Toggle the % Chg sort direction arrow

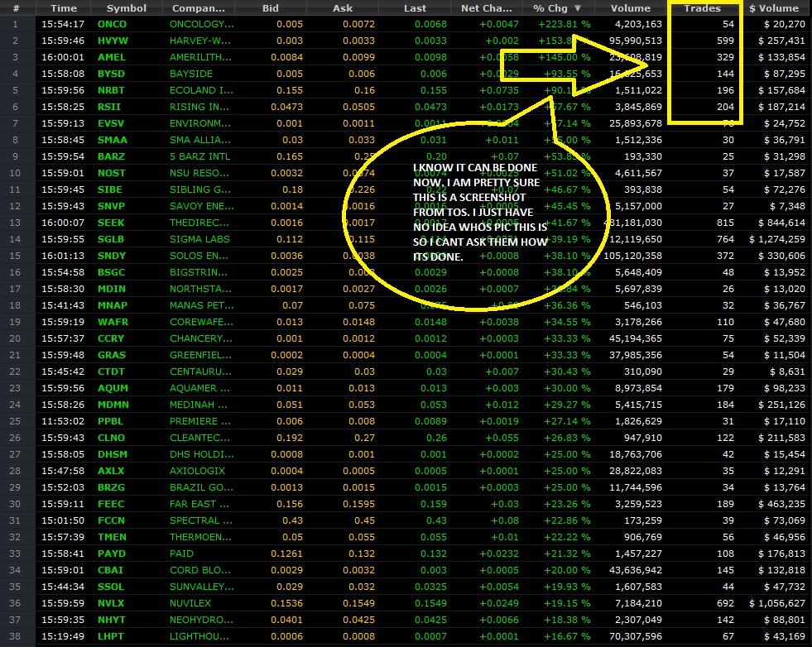click(578, 8)
